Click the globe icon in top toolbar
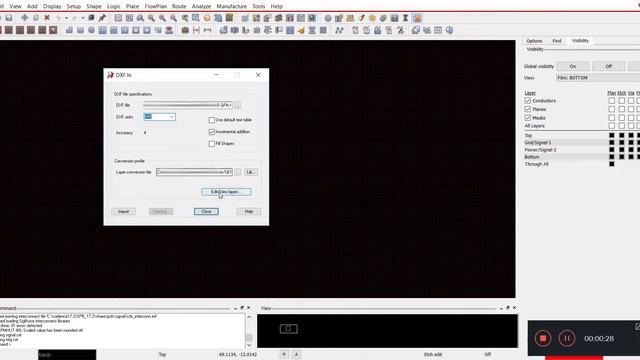 [x=328, y=18]
